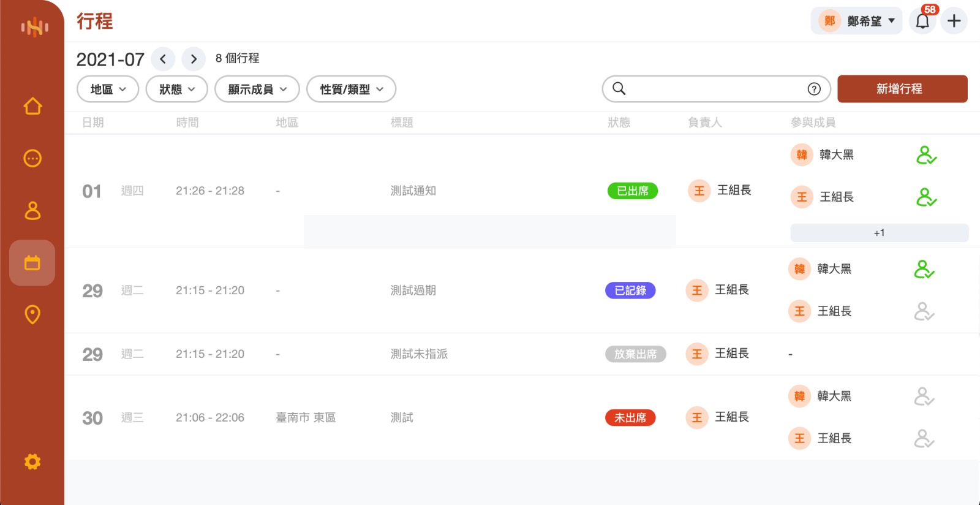This screenshot has height=505, width=980.
Task: Click the 21:06 - 22:06 time cell
Action: pos(210,418)
